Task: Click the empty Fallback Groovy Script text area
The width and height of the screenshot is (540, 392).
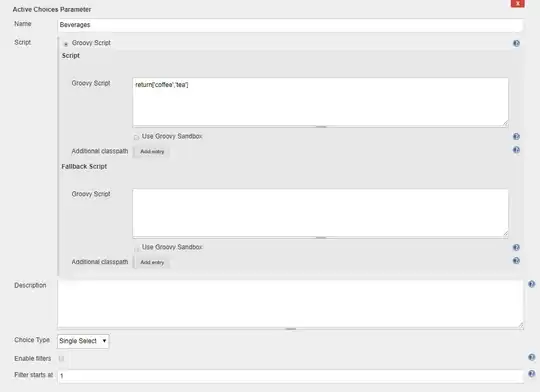Action: pos(320,213)
